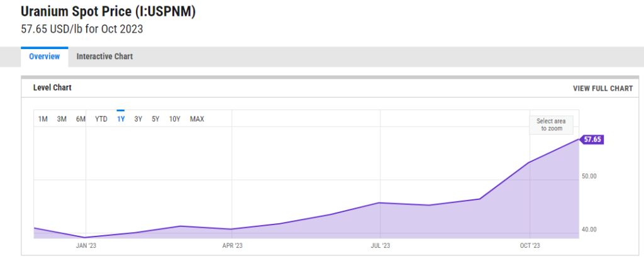Click the APR '23 axis label

pos(232,246)
